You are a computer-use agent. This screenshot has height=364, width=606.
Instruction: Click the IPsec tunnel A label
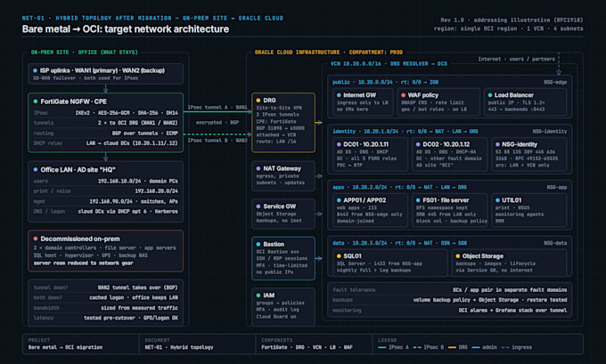pos(217,108)
